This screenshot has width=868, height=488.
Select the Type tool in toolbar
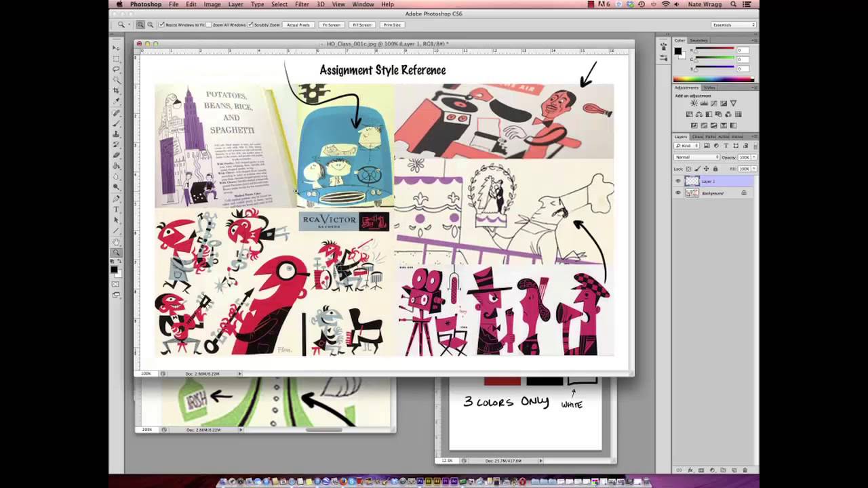pyautogui.click(x=116, y=209)
